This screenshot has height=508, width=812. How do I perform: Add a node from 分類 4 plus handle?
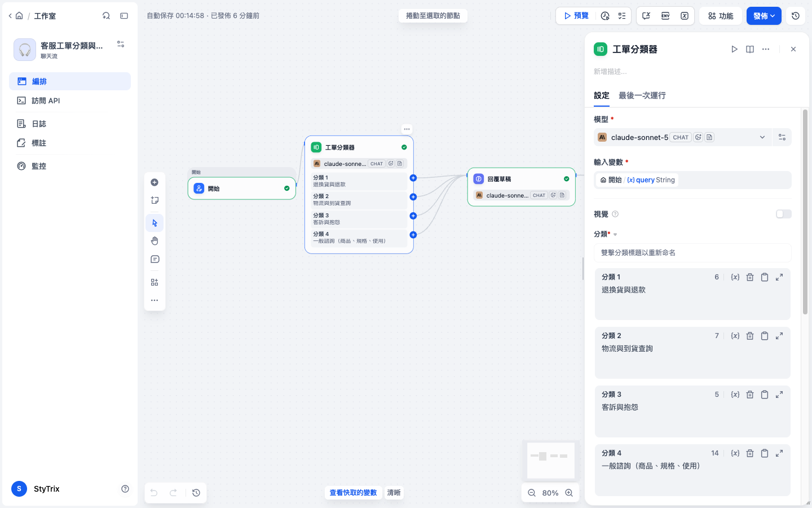tap(413, 235)
